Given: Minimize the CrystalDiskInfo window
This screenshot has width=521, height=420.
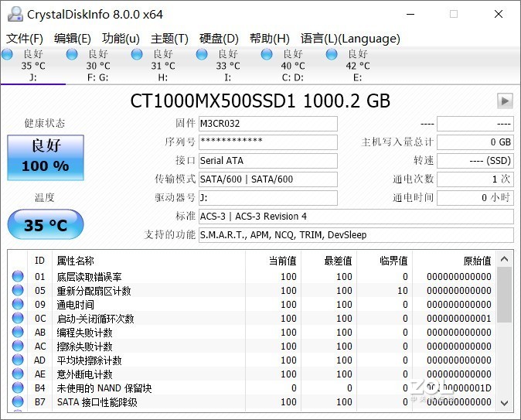Looking at the screenshot, I should [x=410, y=14].
